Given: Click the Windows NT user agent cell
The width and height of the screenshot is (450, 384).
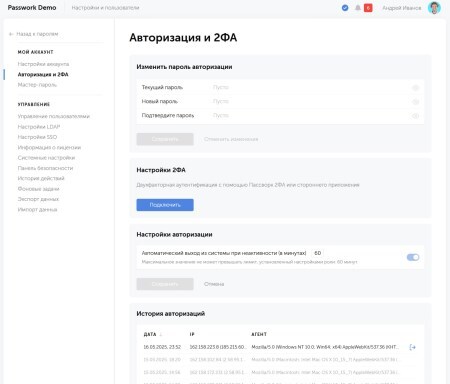Looking at the screenshot, I should coord(325,347).
